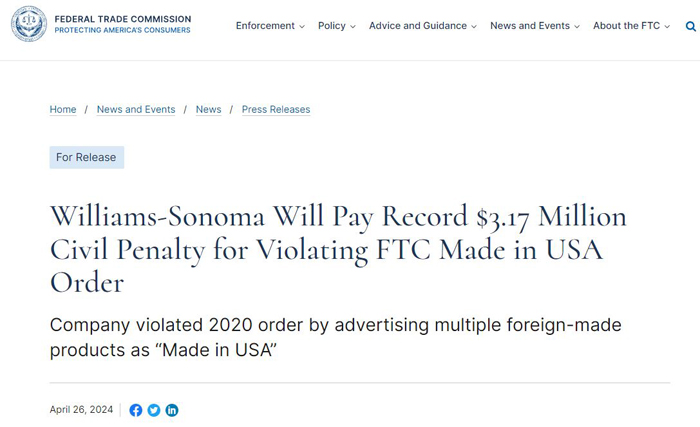The height and width of the screenshot is (427, 700).
Task: Open the Policy menu
Action: tap(332, 26)
